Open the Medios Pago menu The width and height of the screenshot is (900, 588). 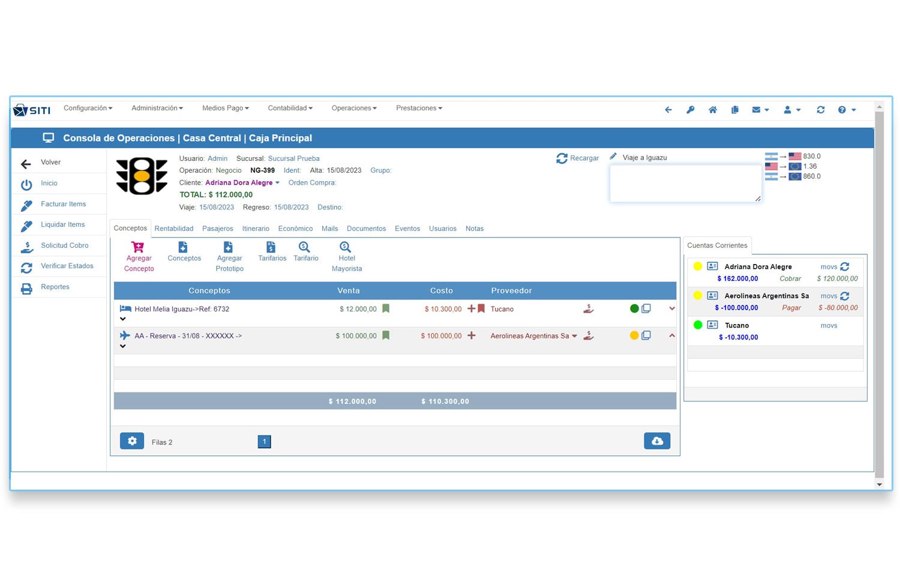(226, 108)
